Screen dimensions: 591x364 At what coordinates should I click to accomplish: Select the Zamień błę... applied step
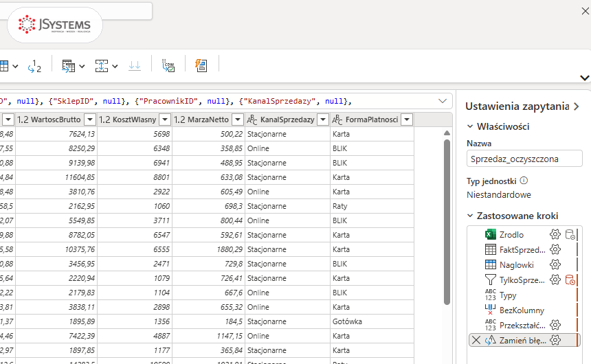(523, 340)
